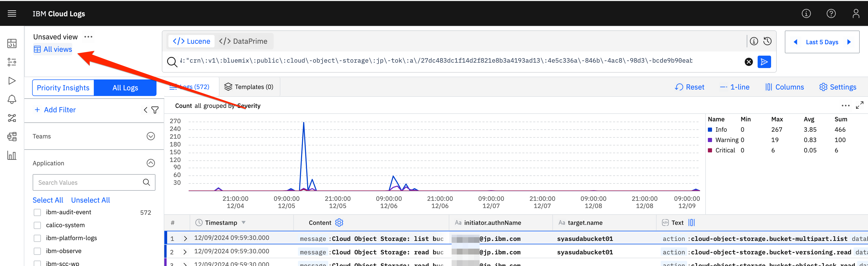Select the bell Alerts icon in sidebar
Screen dimensions: 868x266
pos(12,99)
